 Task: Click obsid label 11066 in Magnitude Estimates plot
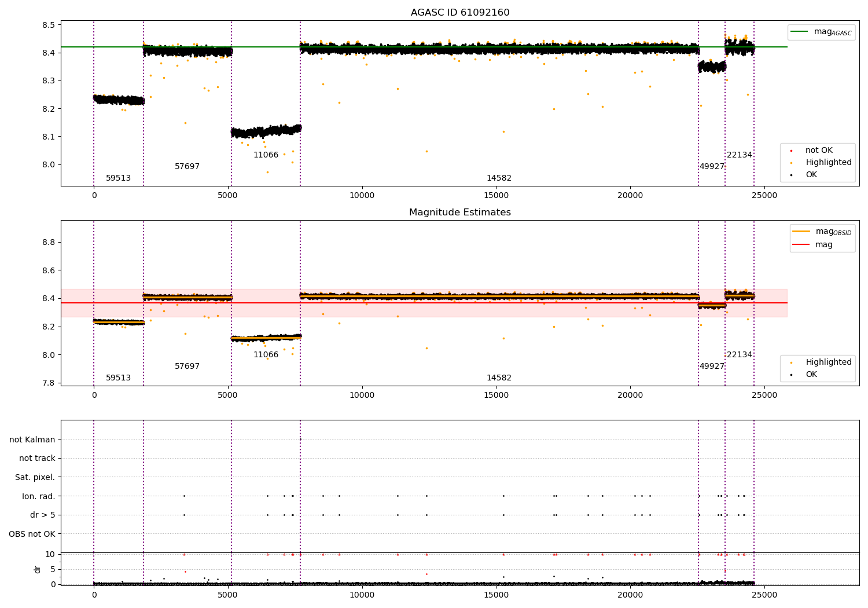266,355
